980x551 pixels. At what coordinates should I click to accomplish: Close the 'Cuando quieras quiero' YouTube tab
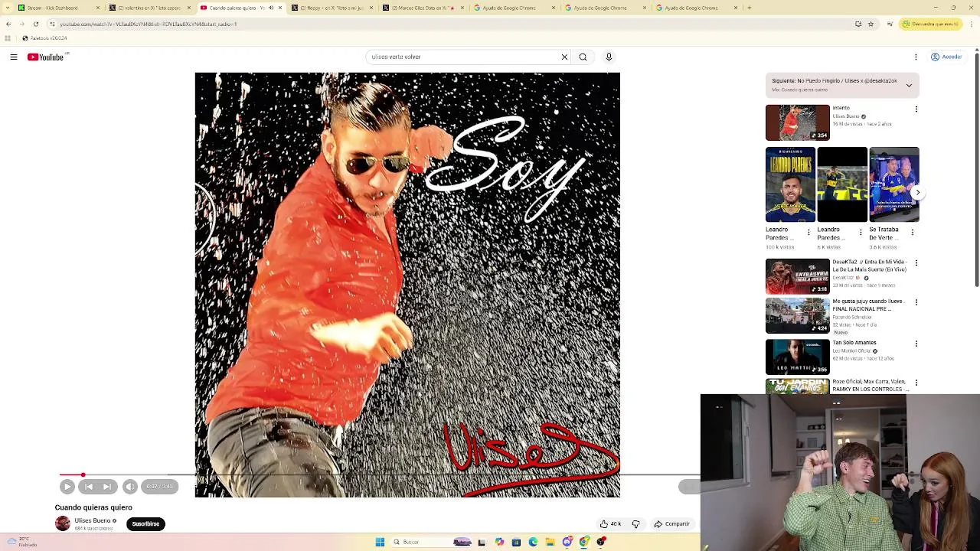280,8
